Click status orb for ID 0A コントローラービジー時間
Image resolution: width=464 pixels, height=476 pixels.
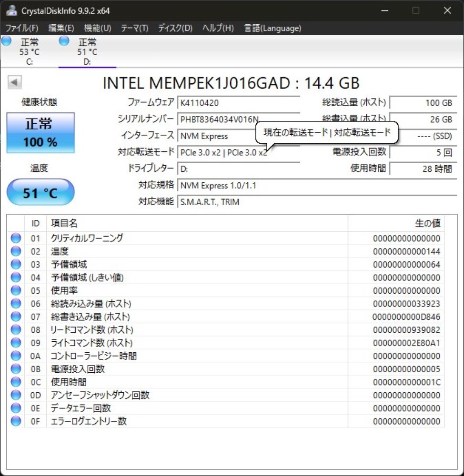16,356
